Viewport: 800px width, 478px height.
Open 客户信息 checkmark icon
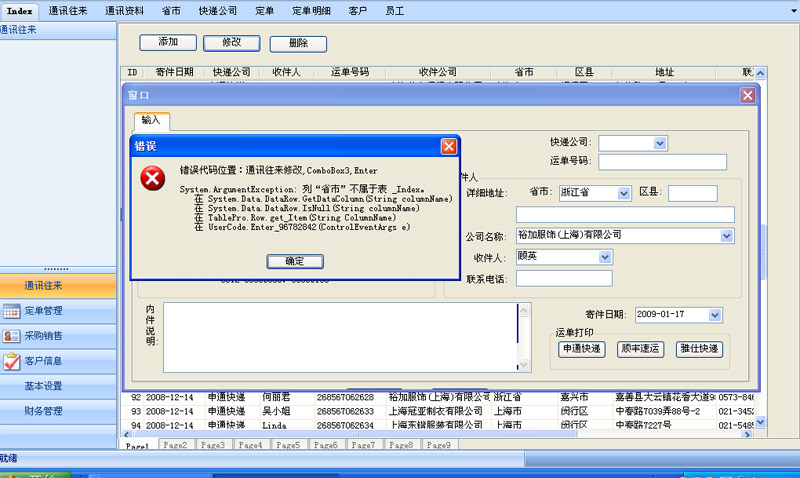[11, 361]
